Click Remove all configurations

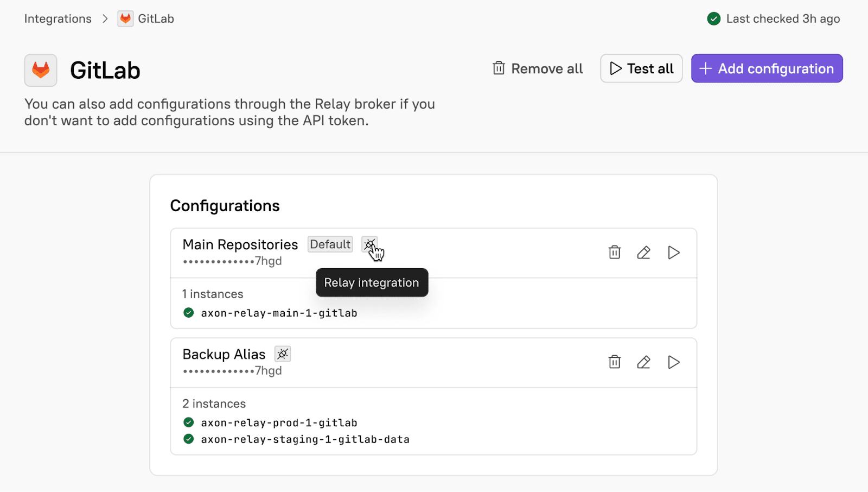pos(538,68)
